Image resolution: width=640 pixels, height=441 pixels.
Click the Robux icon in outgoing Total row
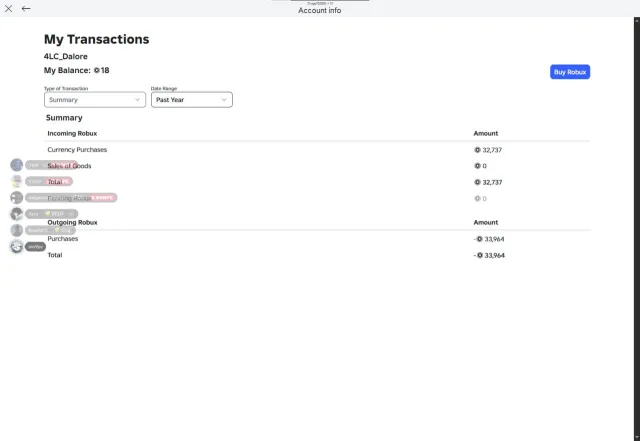point(480,255)
